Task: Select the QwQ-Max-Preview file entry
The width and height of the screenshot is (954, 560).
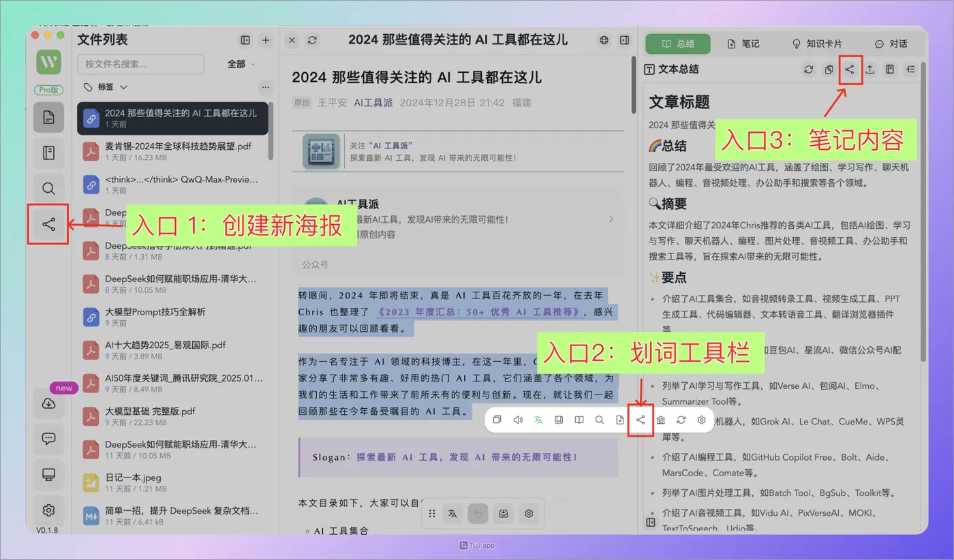Action: (173, 184)
